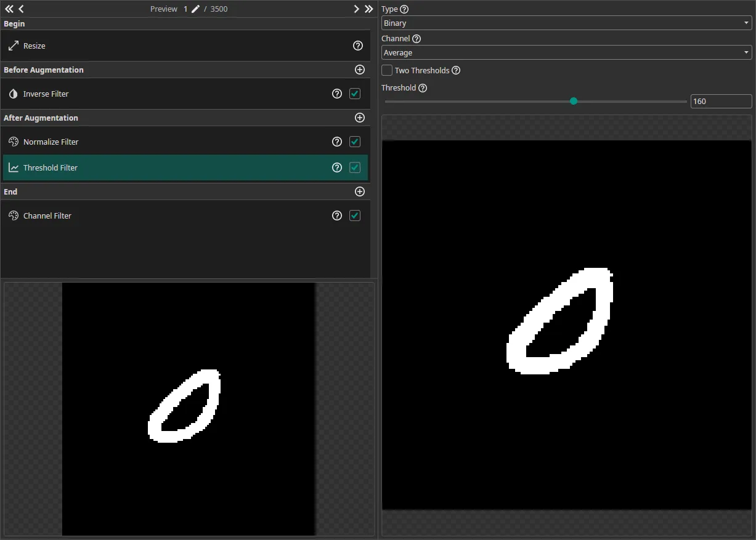This screenshot has height=540, width=756.
Task: Click the Threshold slider handle
Action: (574, 101)
